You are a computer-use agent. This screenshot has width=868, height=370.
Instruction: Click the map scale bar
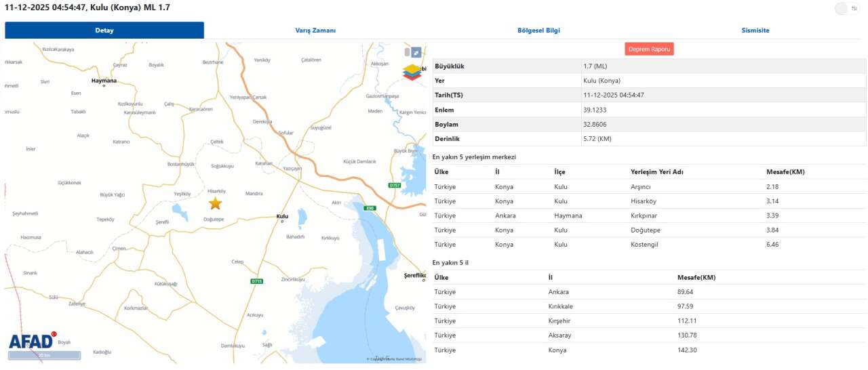(44, 355)
